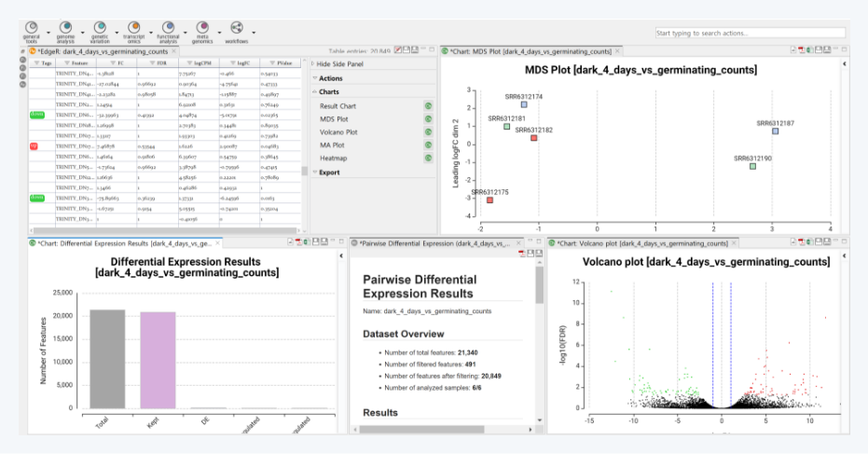Click the Result Chart link
Image resolution: width=868 pixels, height=454 pixels.
pos(338,106)
